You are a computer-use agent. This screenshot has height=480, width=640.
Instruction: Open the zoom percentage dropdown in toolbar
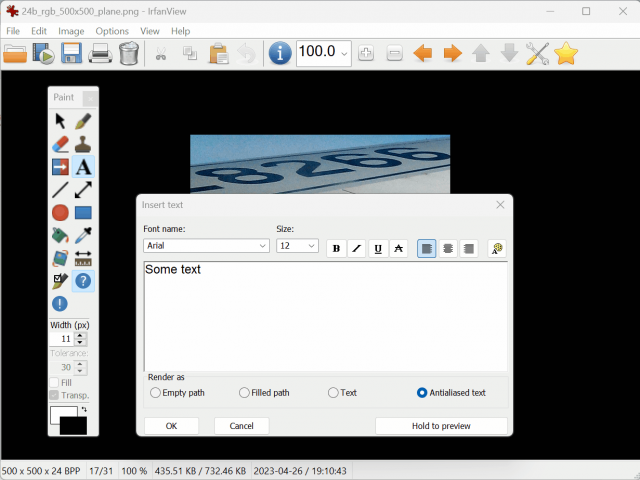coord(344,54)
